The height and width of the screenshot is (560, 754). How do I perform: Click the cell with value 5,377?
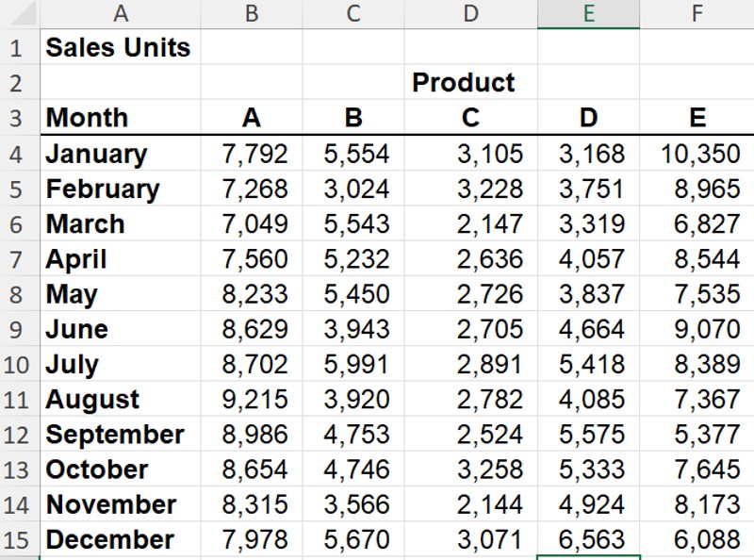point(697,434)
